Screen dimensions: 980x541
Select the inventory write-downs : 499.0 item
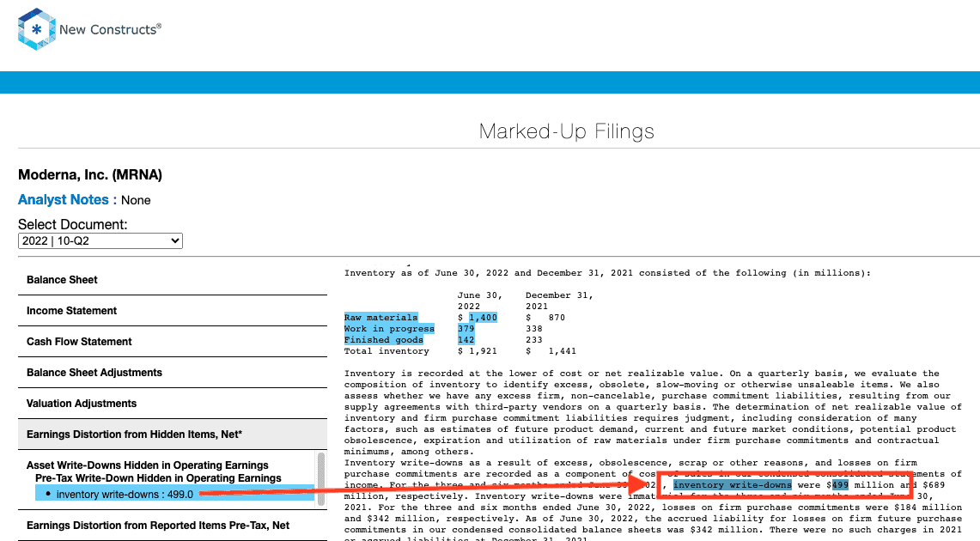click(x=175, y=494)
